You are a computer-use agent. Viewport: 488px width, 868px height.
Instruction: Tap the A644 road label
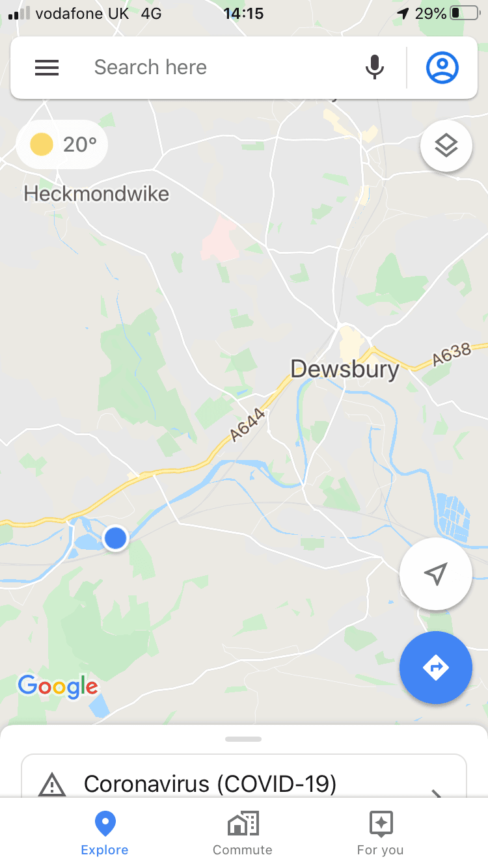249,425
